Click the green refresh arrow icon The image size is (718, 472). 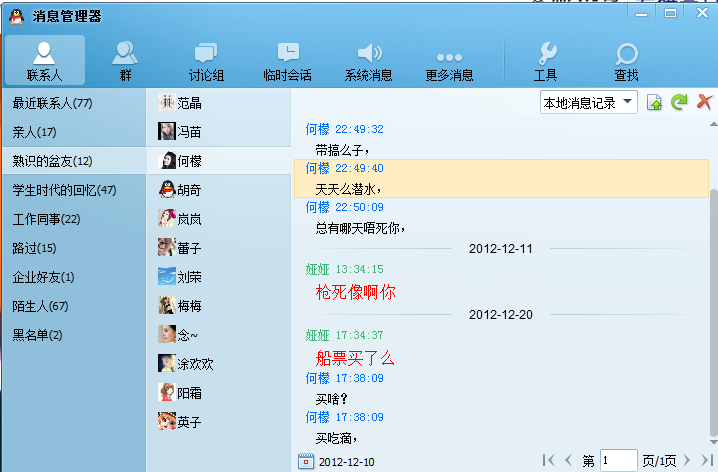tap(679, 102)
